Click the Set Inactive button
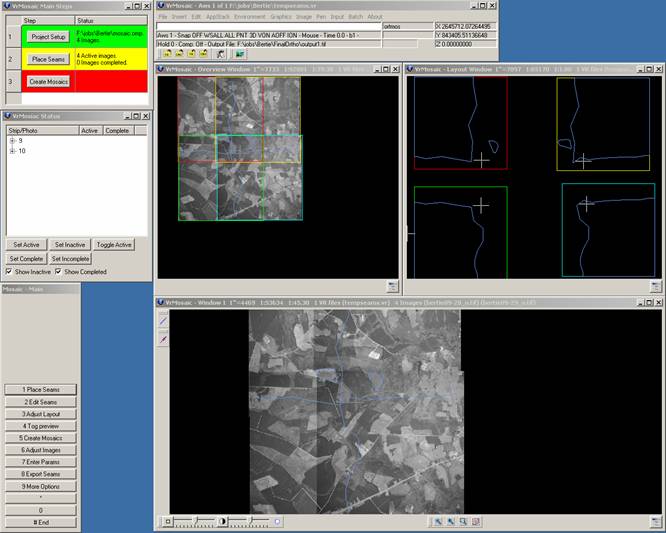 point(70,245)
